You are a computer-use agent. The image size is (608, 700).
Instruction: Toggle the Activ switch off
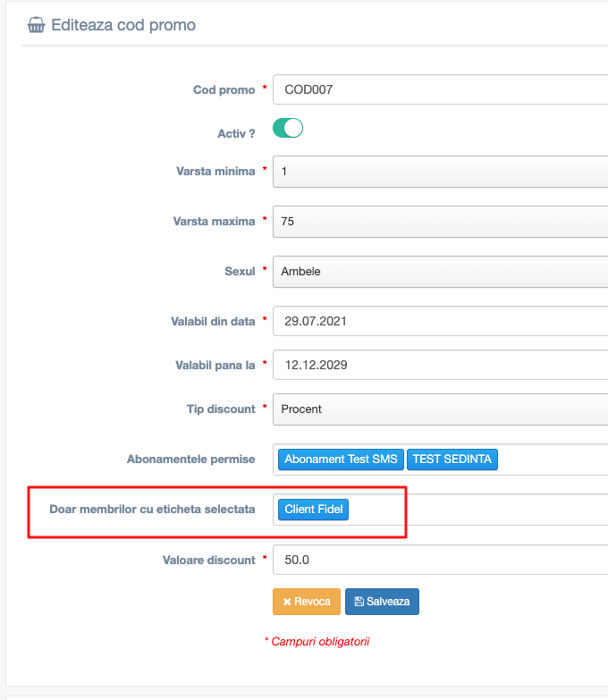tap(288, 128)
